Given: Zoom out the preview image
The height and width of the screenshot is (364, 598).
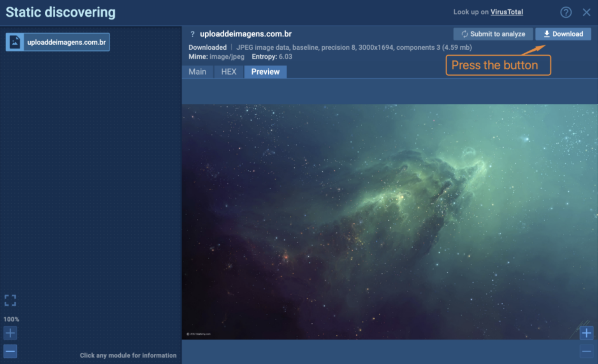Looking at the screenshot, I should pos(586,352).
